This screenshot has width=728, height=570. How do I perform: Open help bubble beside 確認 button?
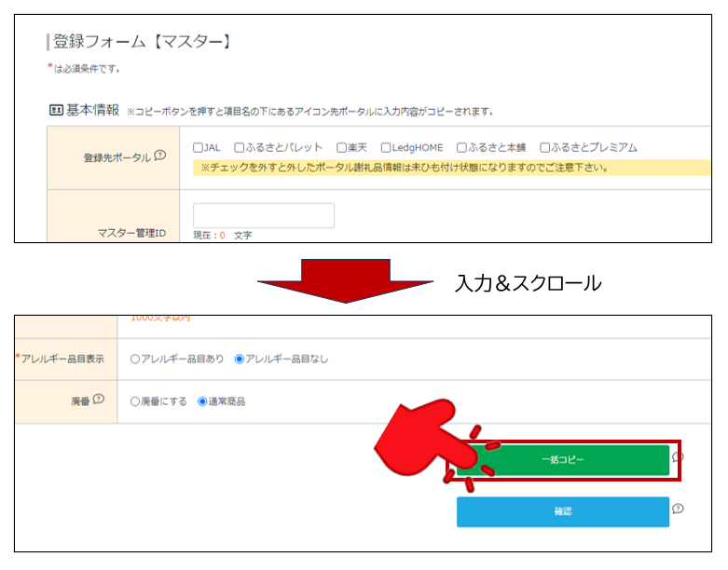(x=678, y=509)
